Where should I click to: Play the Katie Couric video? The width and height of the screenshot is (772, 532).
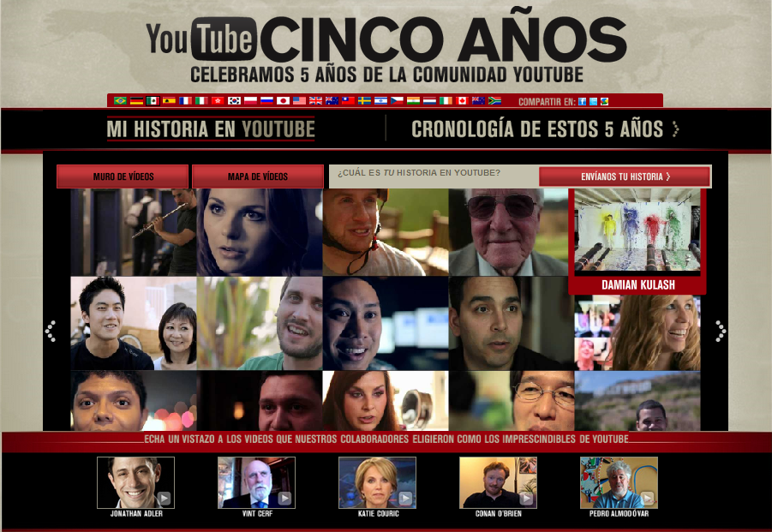point(378,483)
